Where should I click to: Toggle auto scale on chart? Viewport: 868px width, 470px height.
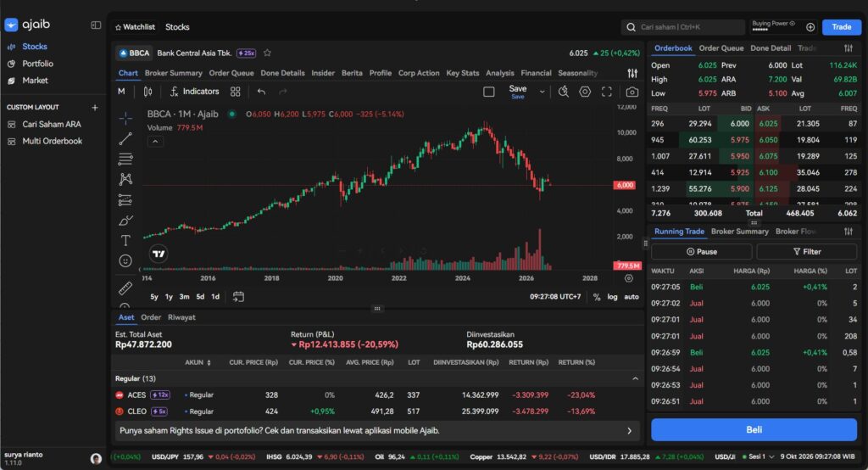pyautogui.click(x=631, y=297)
